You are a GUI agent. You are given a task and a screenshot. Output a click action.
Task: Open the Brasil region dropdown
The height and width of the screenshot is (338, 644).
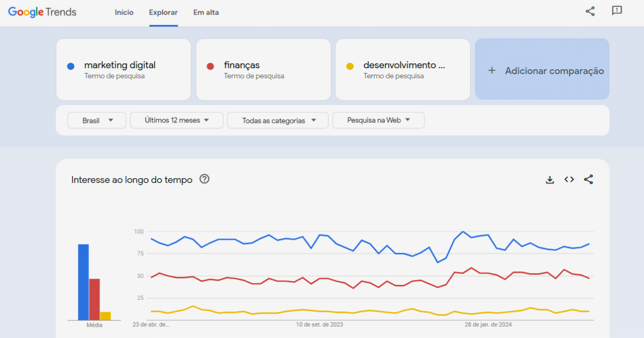coord(97,120)
